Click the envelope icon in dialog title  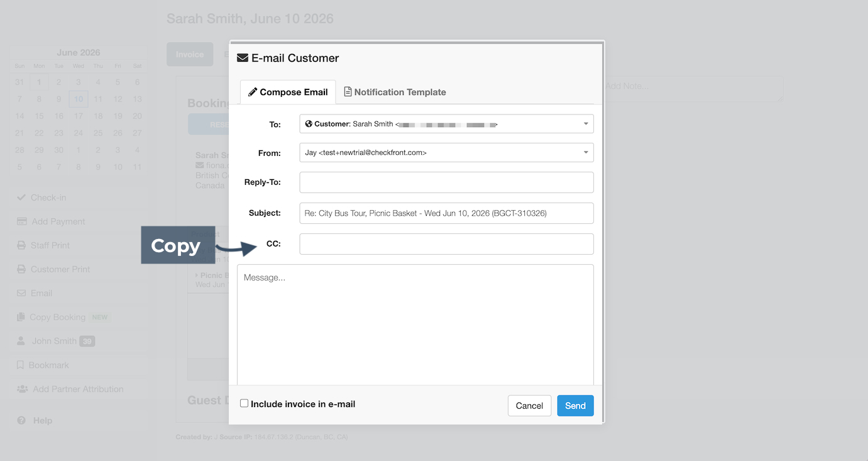click(242, 58)
